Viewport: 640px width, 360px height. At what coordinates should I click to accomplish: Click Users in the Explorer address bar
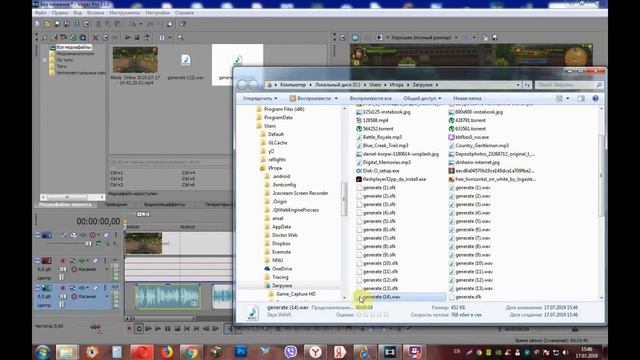375,85
